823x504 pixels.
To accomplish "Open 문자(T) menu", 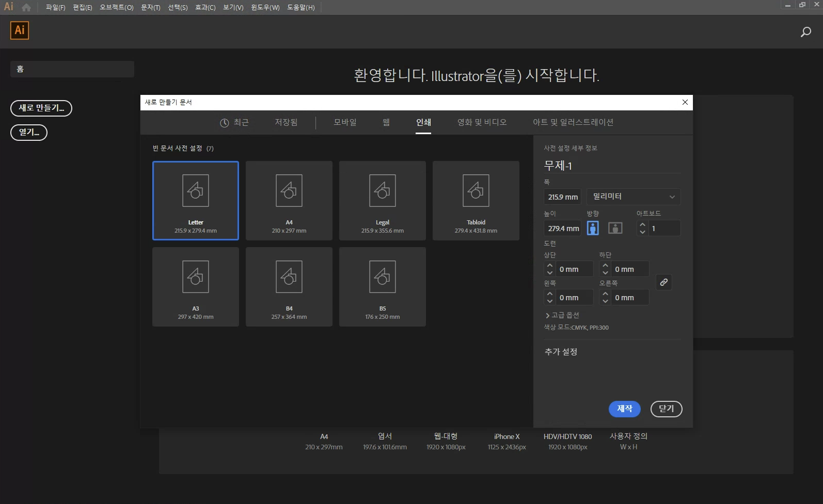I will 151,7.
